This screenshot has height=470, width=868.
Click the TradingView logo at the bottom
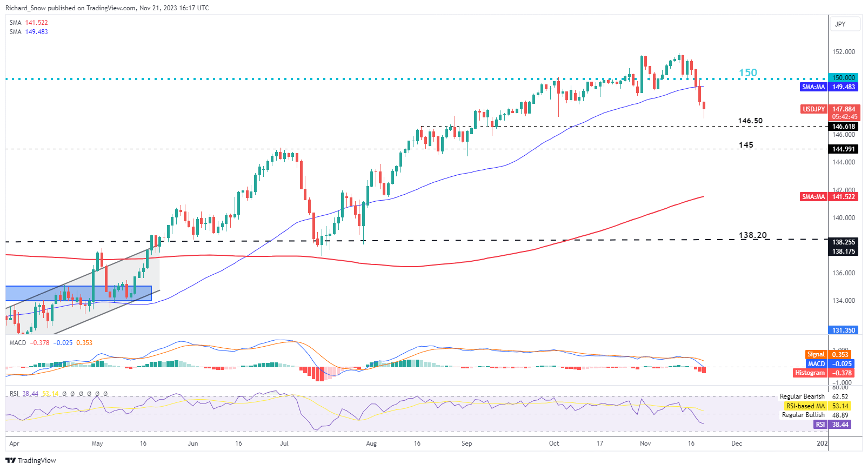point(31,460)
